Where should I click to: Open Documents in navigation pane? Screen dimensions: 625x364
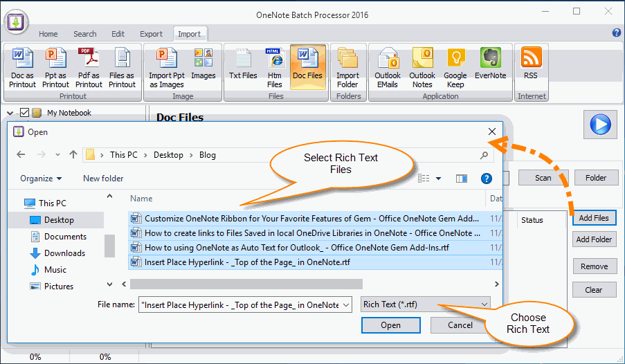click(59, 237)
